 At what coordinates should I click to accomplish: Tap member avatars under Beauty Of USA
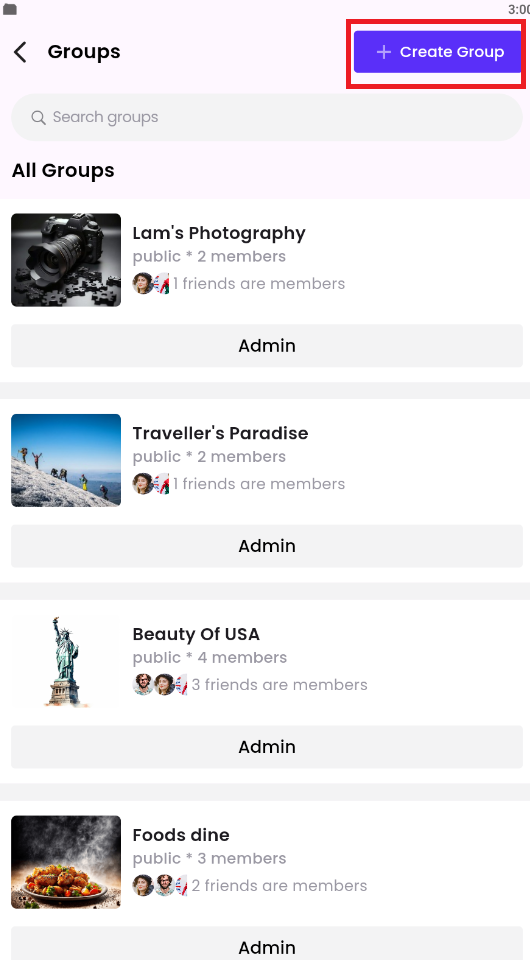[x=160, y=684]
